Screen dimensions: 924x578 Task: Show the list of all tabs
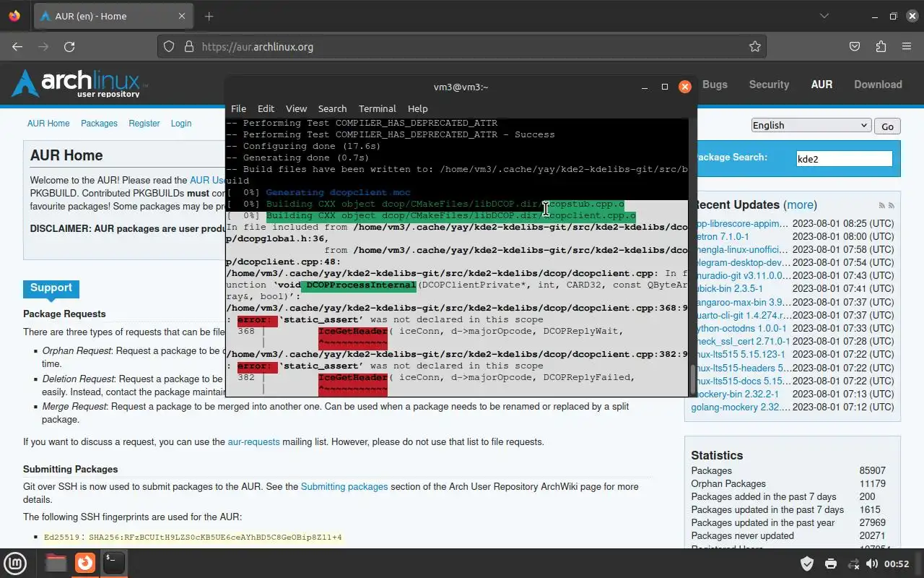[x=824, y=16]
